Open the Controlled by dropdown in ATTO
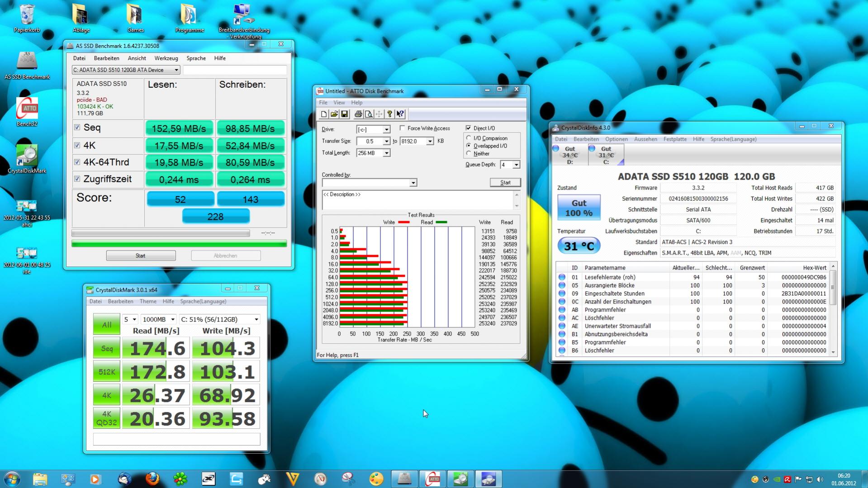 (x=413, y=183)
